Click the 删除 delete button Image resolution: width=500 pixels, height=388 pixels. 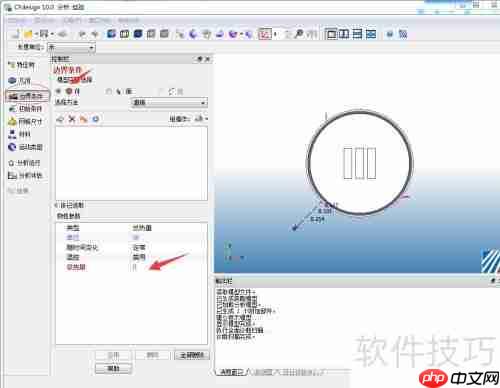tap(153, 355)
